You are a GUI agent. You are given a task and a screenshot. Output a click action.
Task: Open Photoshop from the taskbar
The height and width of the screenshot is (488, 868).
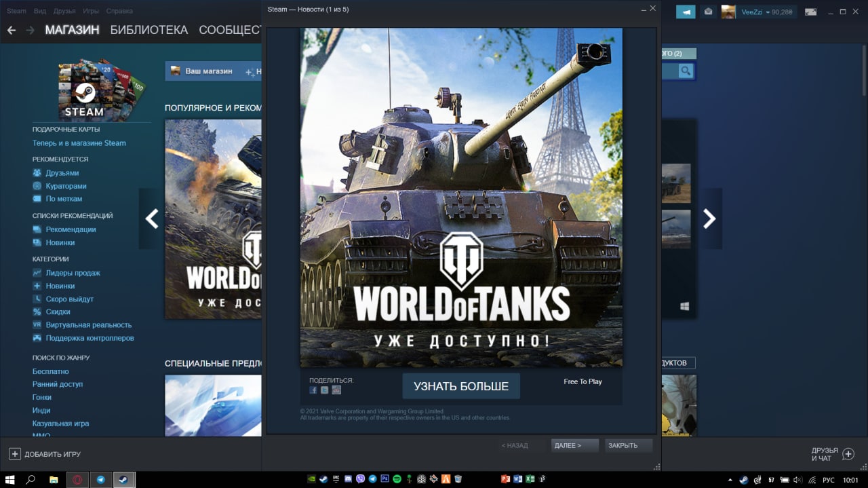[384, 479]
